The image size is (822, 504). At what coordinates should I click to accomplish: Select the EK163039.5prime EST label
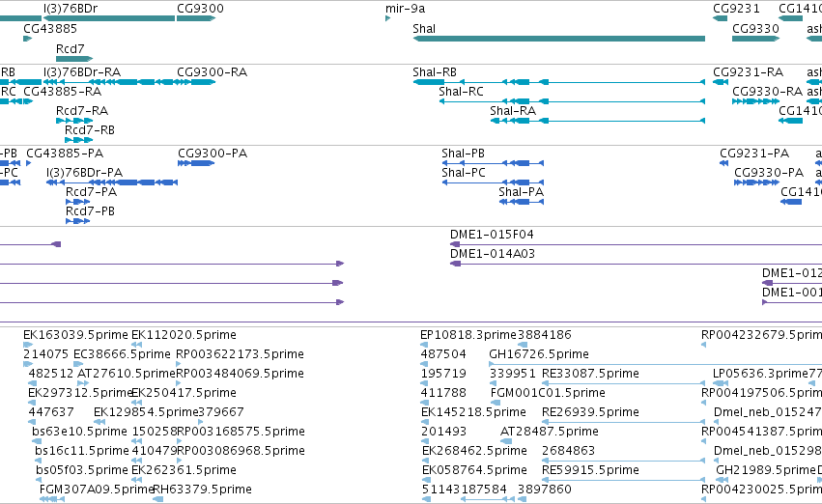(x=75, y=335)
